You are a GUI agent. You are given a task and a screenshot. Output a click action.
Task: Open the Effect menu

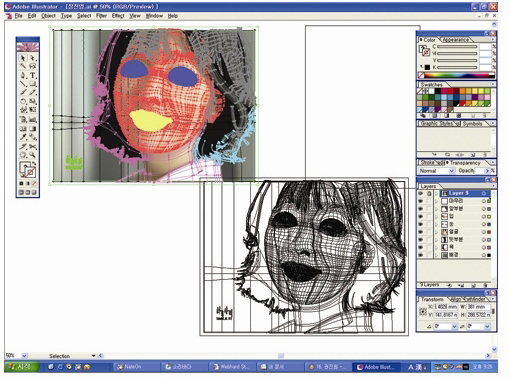tap(118, 16)
